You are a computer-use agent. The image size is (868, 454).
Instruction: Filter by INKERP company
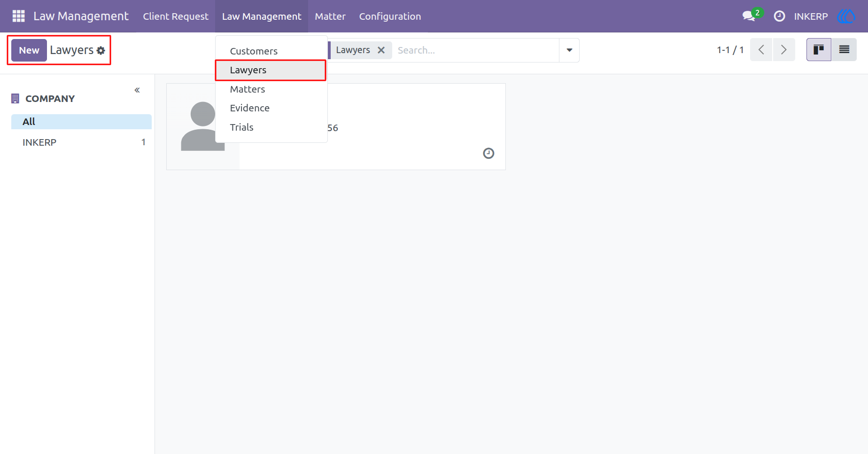(x=81, y=142)
